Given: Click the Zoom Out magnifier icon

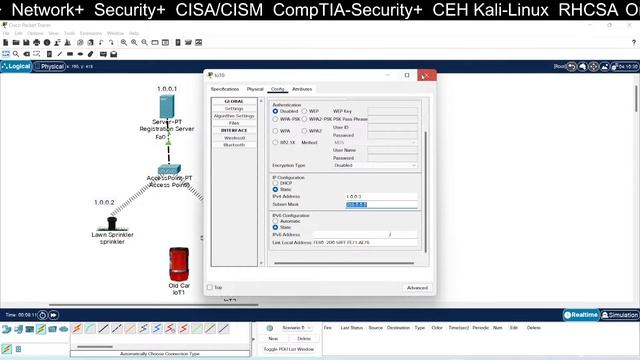Looking at the screenshot, I should [x=144, y=42].
